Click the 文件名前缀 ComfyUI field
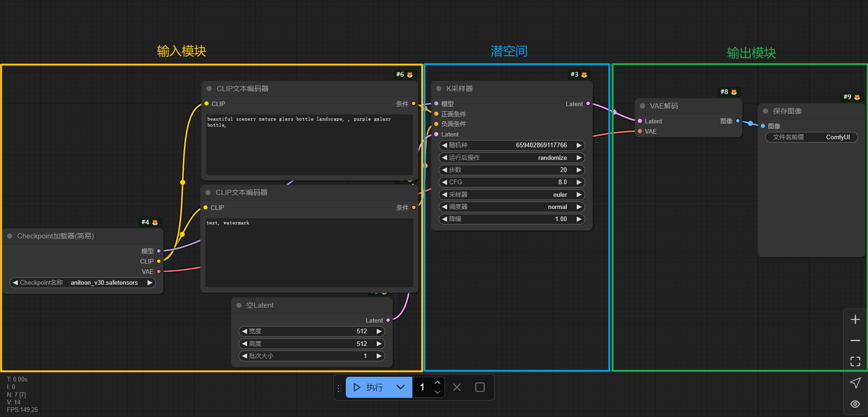868x417 pixels. 811,137
